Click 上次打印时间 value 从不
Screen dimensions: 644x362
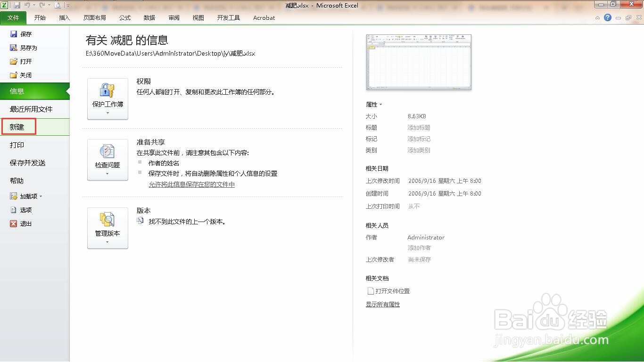point(414,206)
